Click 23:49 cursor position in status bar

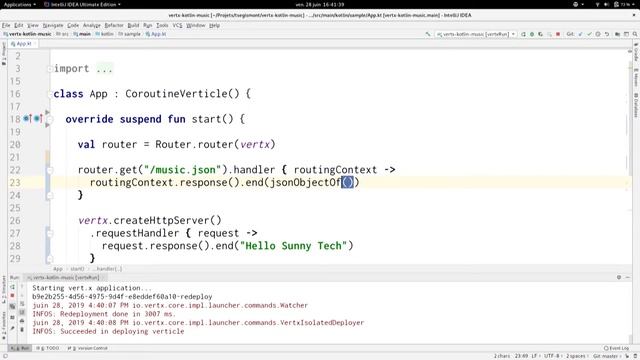click(x=521, y=356)
